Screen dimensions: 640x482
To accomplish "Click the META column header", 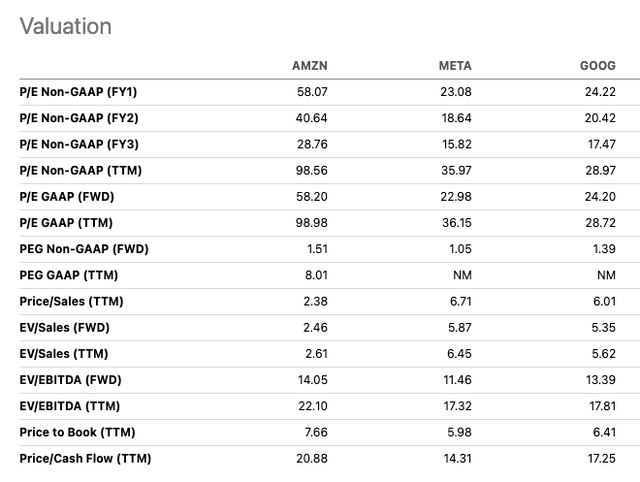I will pyautogui.click(x=455, y=66).
